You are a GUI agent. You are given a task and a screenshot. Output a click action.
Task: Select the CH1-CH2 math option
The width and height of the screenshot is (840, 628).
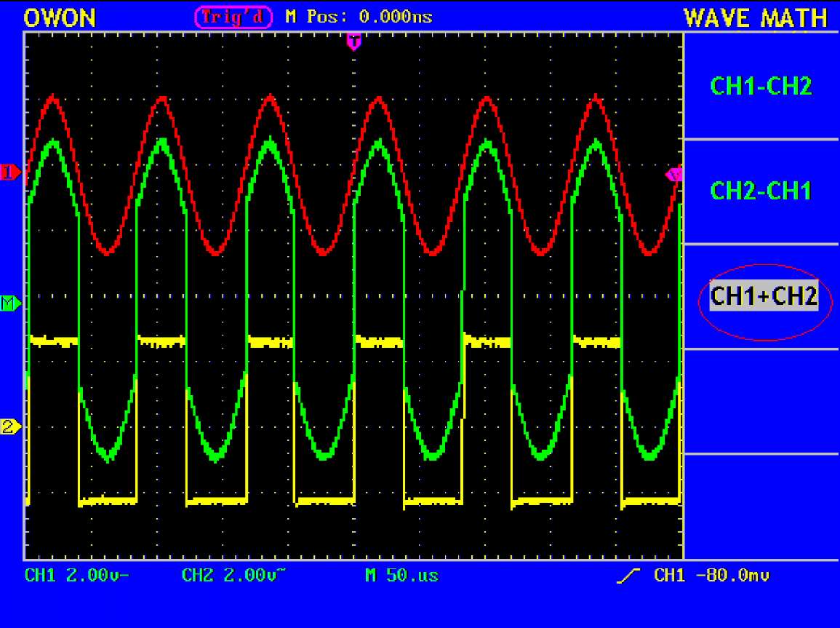761,87
